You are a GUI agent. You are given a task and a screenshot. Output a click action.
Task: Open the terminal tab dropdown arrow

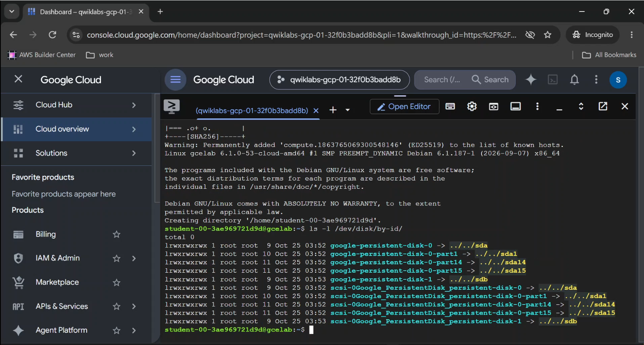348,110
